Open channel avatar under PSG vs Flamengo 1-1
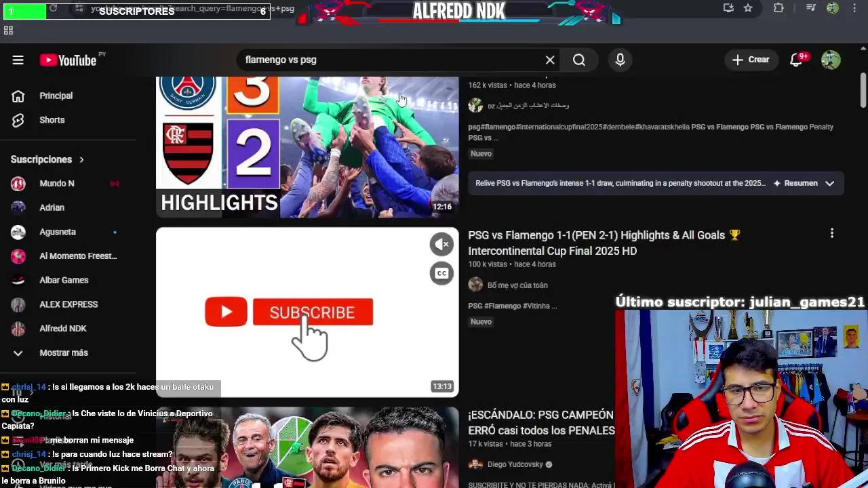Image resolution: width=868 pixels, height=488 pixels. (x=475, y=285)
